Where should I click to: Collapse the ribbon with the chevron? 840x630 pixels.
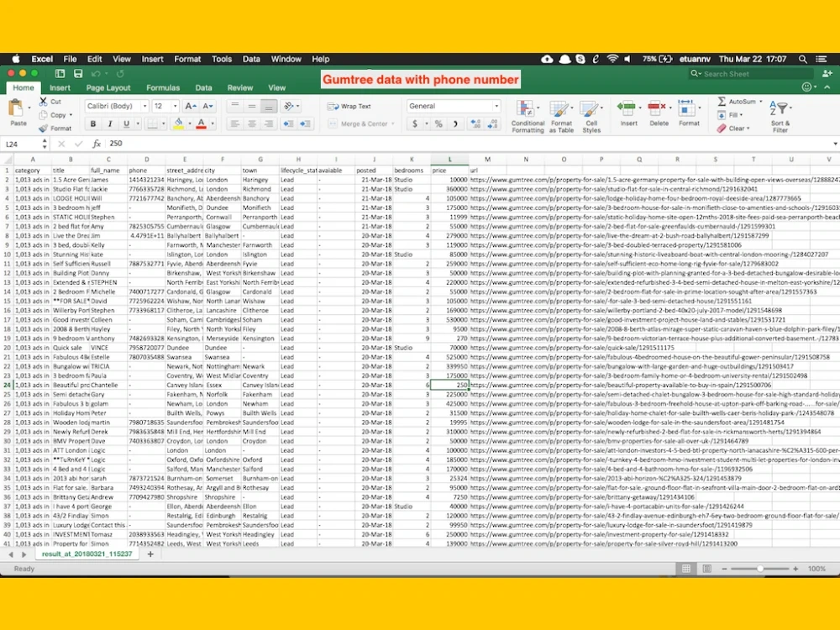827,87
